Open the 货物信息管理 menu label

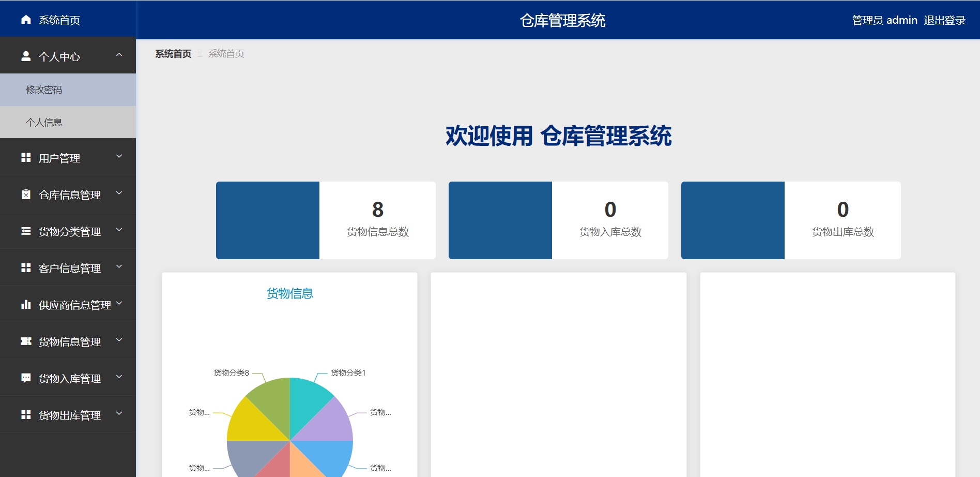click(x=70, y=342)
